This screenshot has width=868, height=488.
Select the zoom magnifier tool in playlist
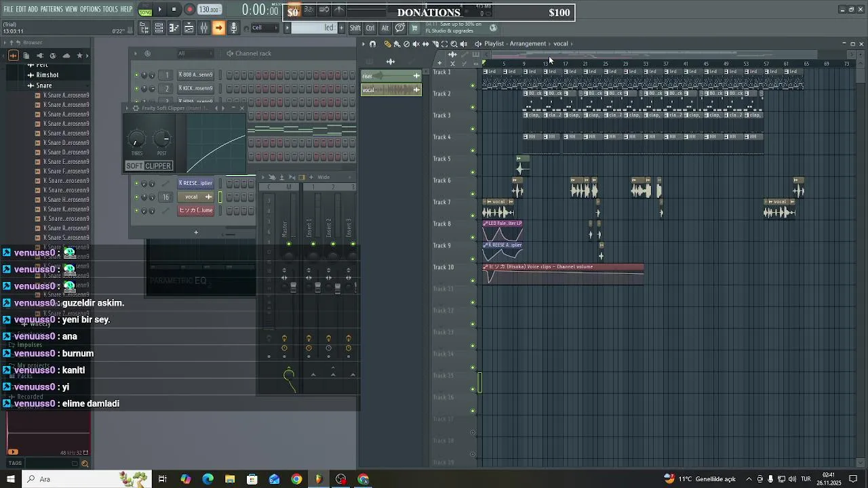(x=454, y=44)
